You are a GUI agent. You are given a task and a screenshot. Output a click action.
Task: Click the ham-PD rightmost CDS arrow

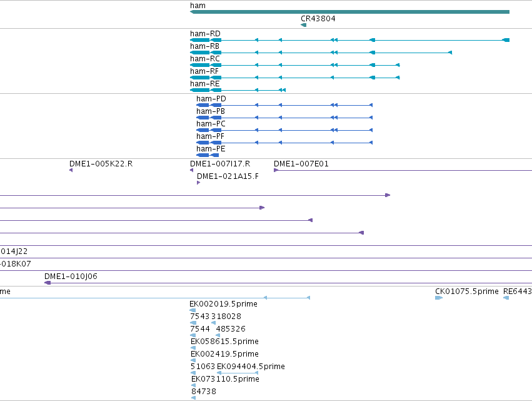coord(371,105)
